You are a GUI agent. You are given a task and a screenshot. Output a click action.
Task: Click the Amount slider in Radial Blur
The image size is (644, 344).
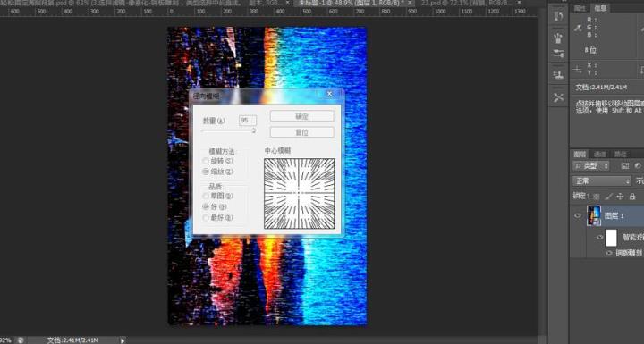point(229,130)
